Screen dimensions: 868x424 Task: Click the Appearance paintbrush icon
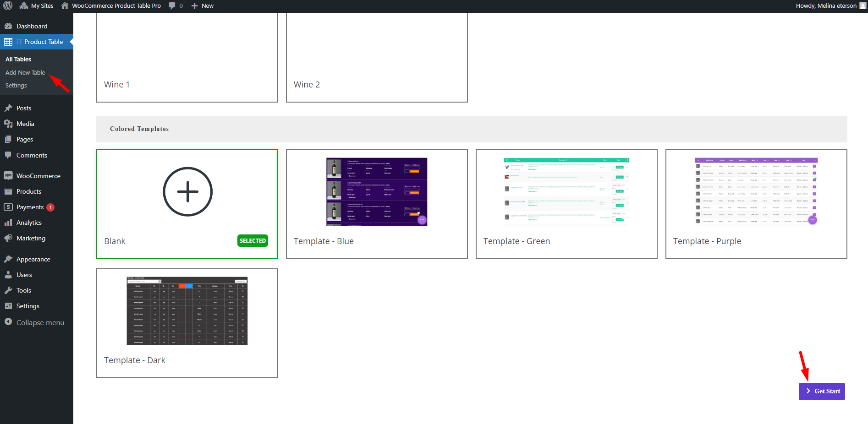pos(8,259)
